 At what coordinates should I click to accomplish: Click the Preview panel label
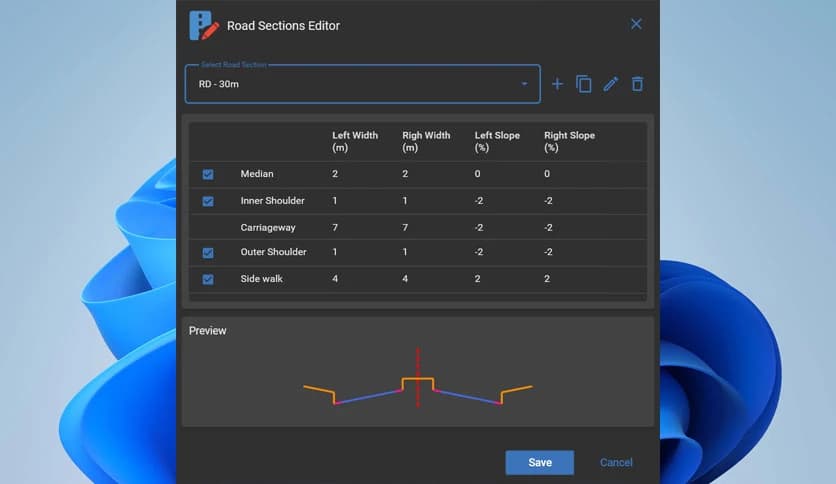coord(207,331)
